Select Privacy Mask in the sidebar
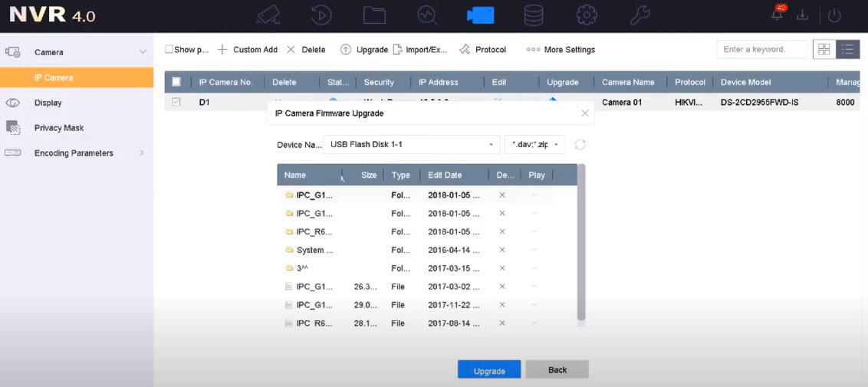This screenshot has height=387, width=868. 59,128
